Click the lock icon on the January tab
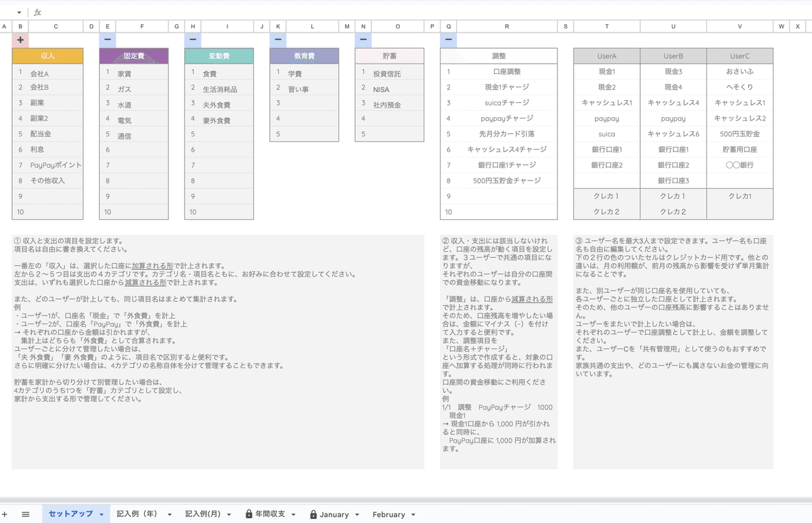 point(313,514)
